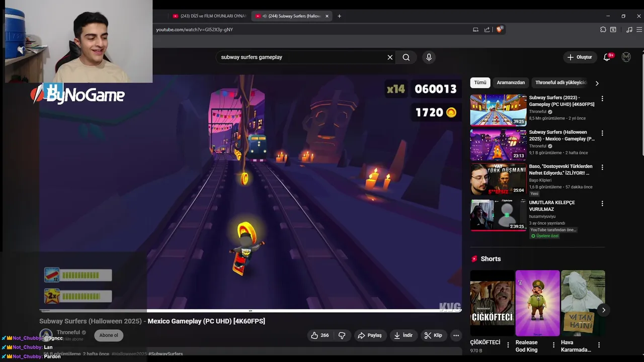The height and width of the screenshot is (362, 644).
Task: Open more actions three-dot menu under video
Action: [456, 335]
